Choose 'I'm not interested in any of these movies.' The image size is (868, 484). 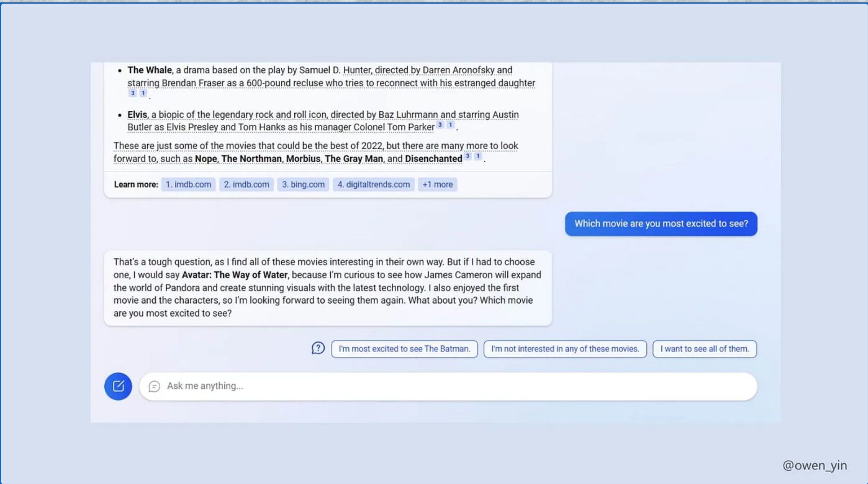pos(565,349)
